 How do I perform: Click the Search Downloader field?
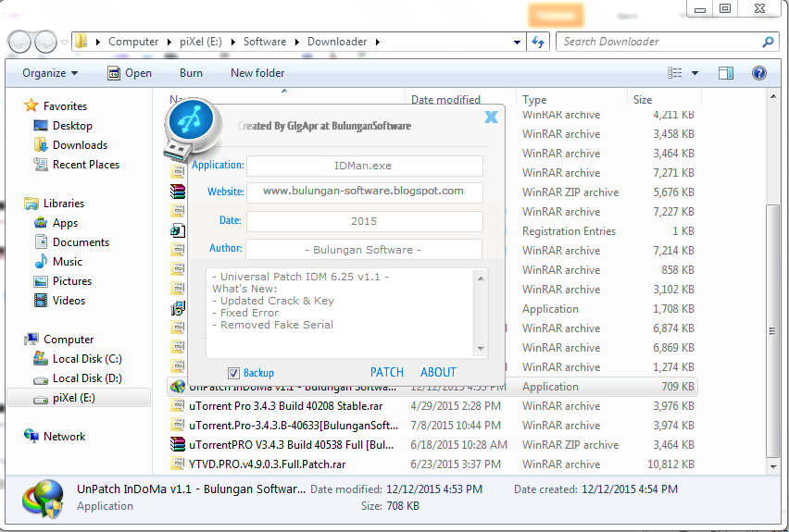pos(659,42)
